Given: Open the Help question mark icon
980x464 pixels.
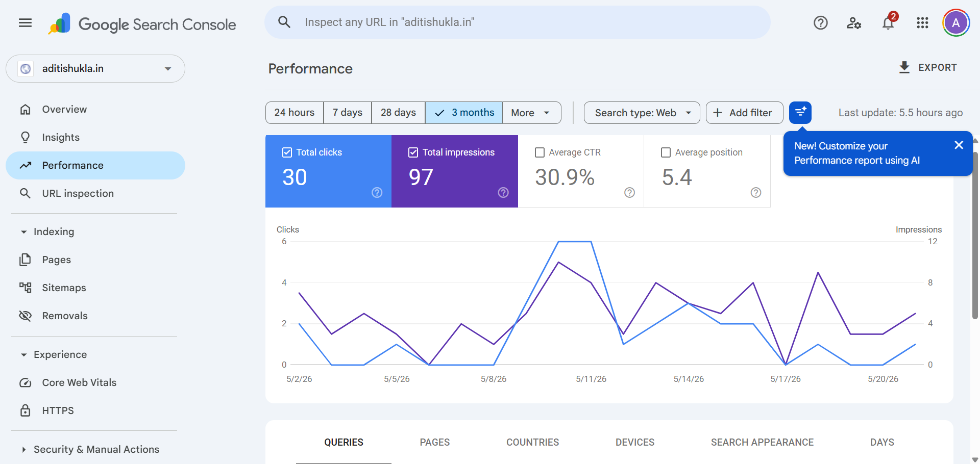Looking at the screenshot, I should pyautogui.click(x=820, y=23).
